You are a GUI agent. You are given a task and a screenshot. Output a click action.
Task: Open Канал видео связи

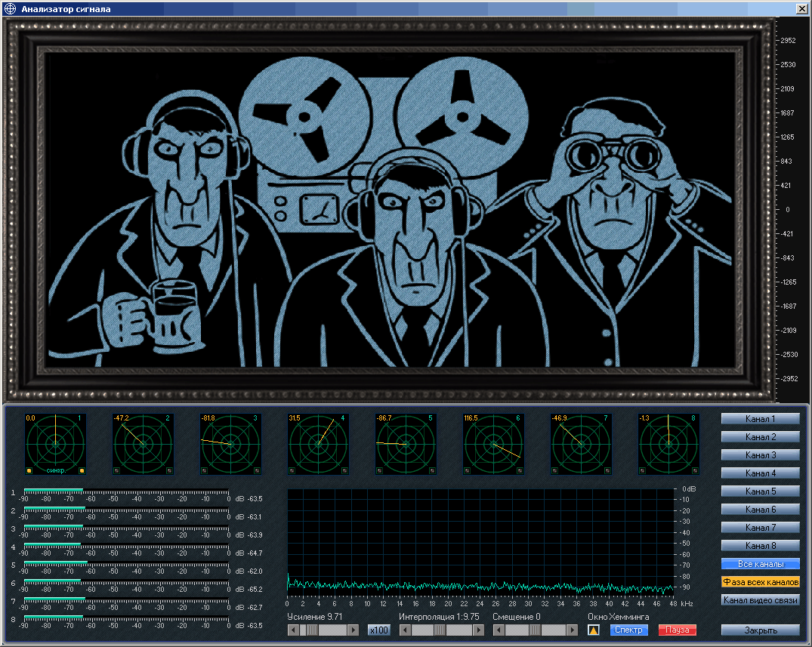tap(760, 600)
